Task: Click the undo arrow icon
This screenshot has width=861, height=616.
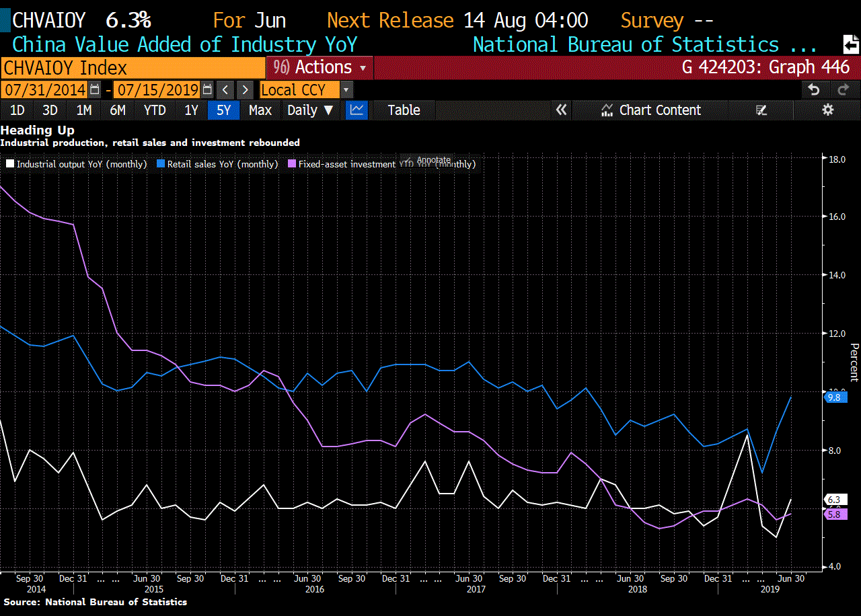Action: coord(814,89)
